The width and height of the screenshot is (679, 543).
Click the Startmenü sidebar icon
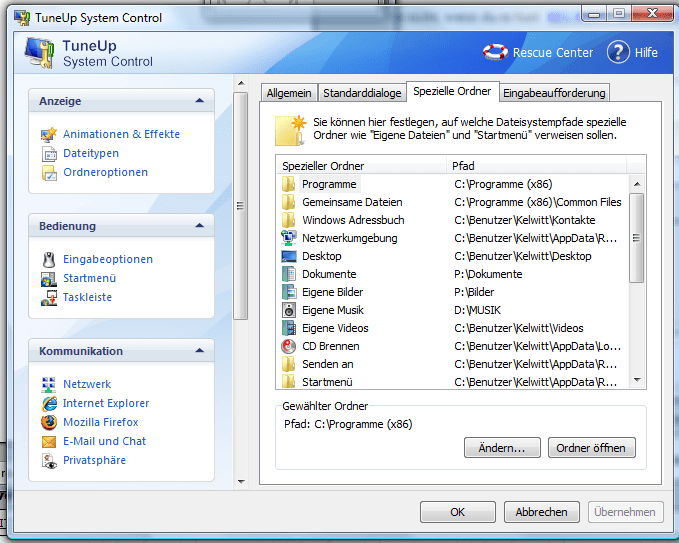point(49,278)
